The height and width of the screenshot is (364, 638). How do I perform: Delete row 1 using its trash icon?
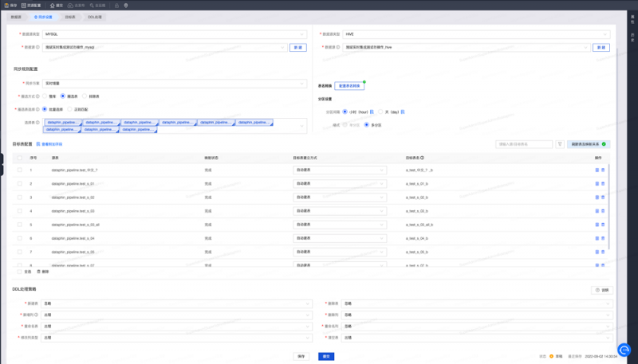603,170
